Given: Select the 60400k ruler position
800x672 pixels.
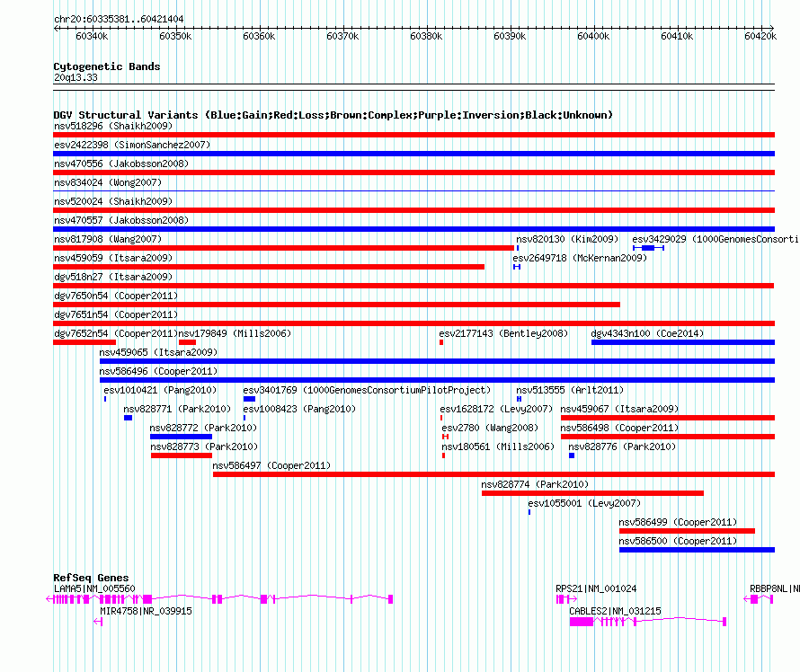Looking at the screenshot, I should 593,36.
